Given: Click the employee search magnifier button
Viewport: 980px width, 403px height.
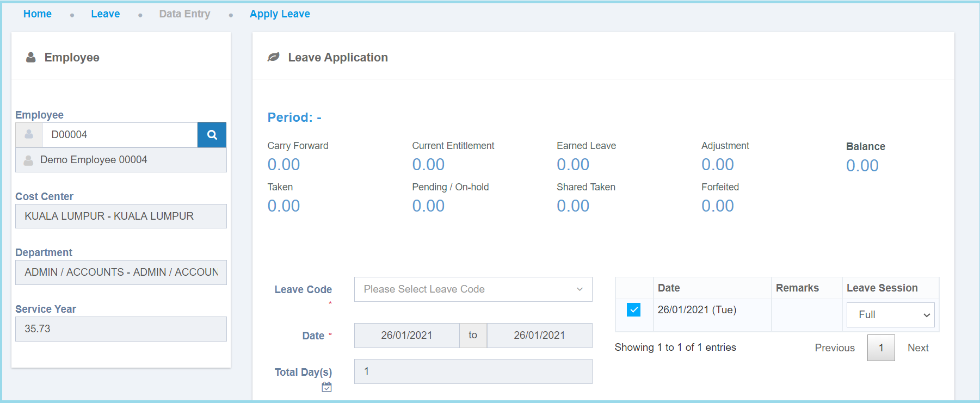Looking at the screenshot, I should pos(212,135).
